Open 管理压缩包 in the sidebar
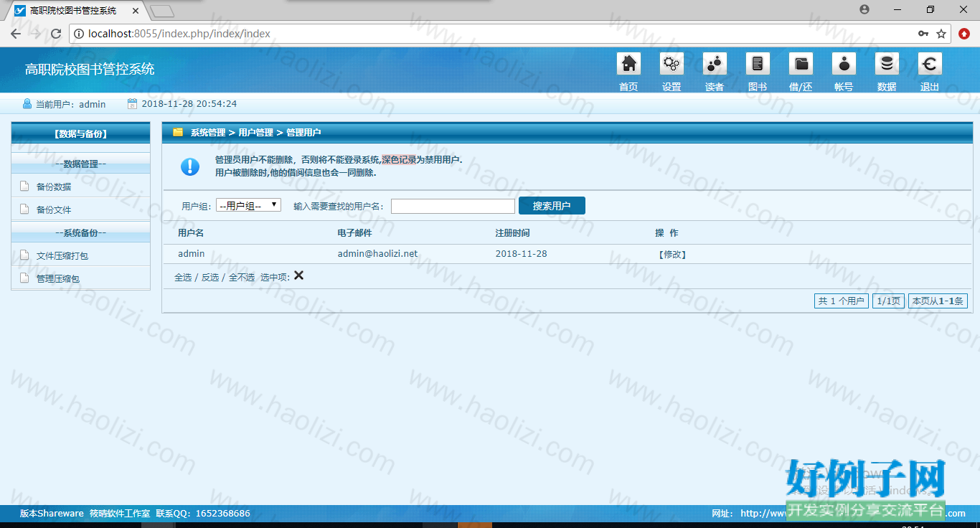This screenshot has height=528, width=980. tap(58, 278)
